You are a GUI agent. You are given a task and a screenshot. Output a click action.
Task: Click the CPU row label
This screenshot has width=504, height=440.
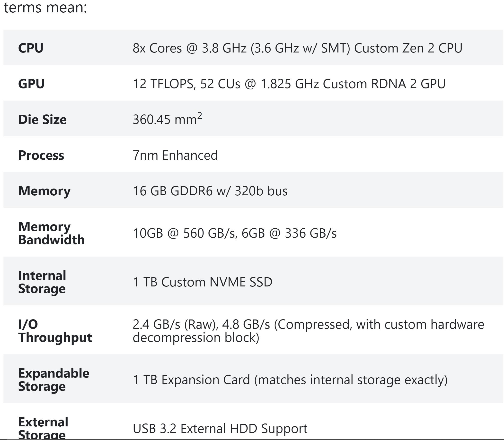31,48
